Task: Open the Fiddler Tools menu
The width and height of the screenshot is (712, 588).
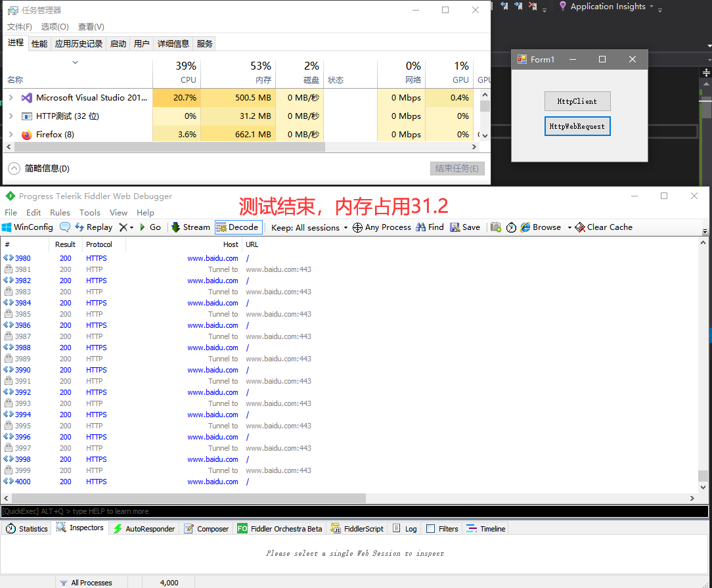Action: pyautogui.click(x=90, y=212)
